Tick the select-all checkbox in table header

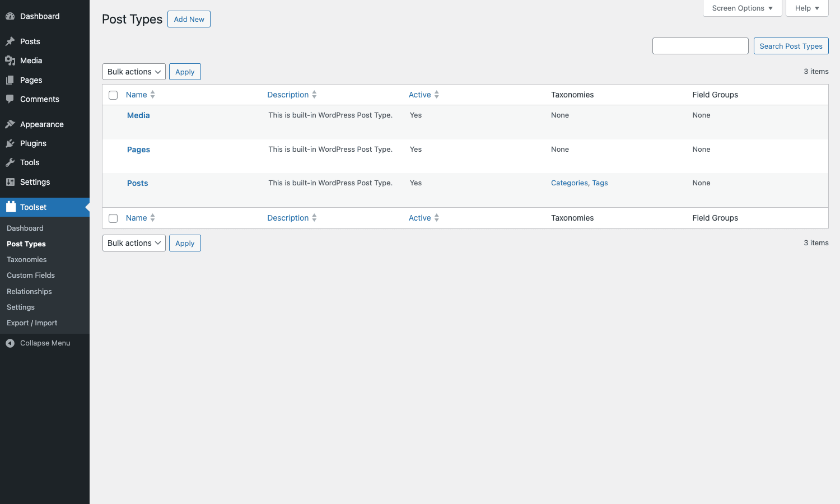(x=113, y=95)
